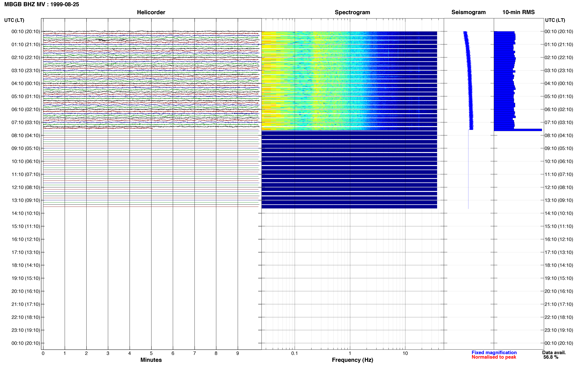Click the 12:10 (08:10) tick on the Helicorder axis

coord(26,187)
